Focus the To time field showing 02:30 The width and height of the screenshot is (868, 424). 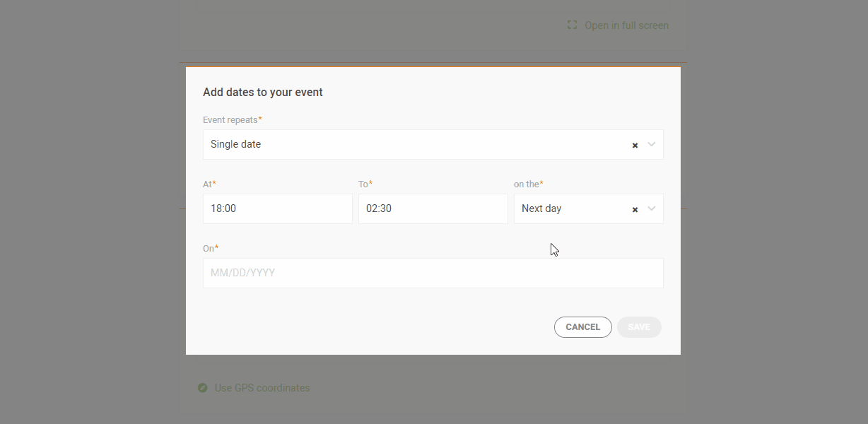[433, 209]
